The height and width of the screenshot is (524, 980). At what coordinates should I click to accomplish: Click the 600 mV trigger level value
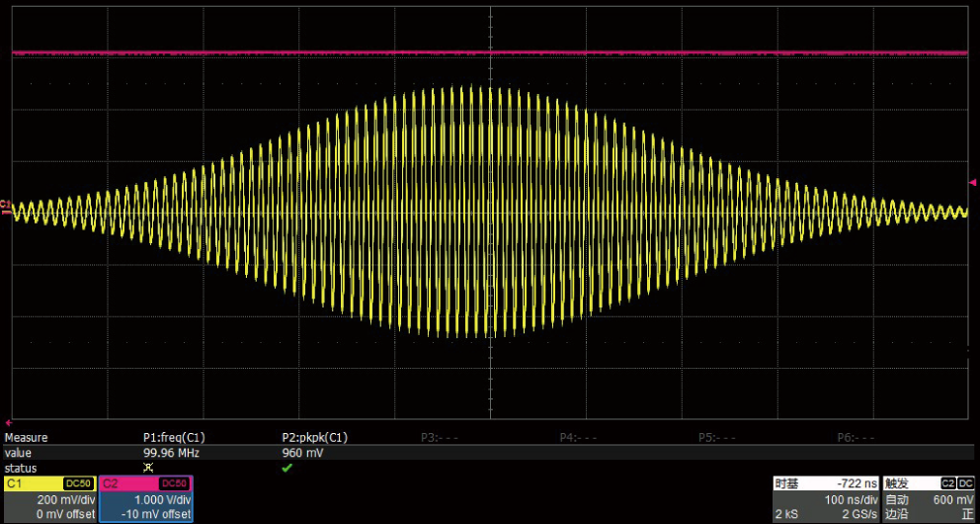pyautogui.click(x=952, y=499)
